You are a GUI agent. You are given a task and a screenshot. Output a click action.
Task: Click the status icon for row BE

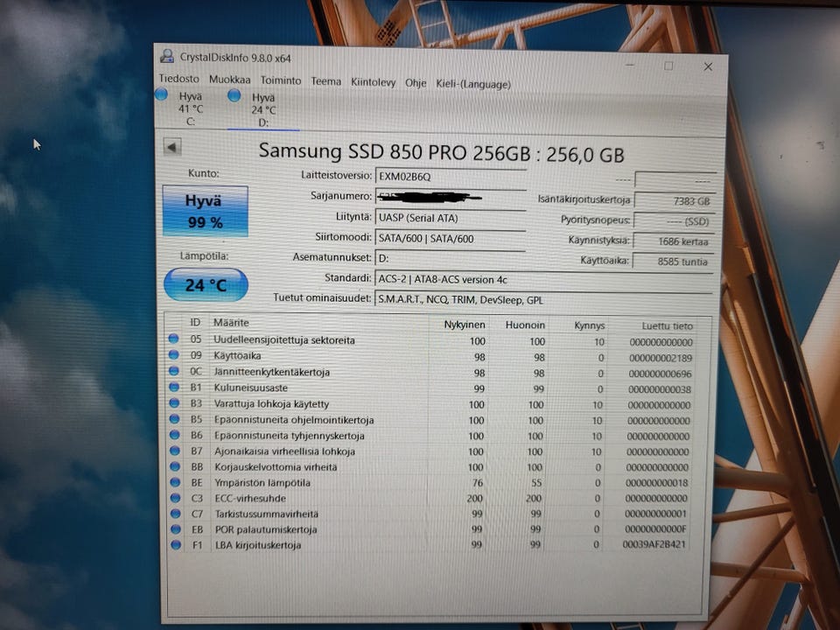175,482
